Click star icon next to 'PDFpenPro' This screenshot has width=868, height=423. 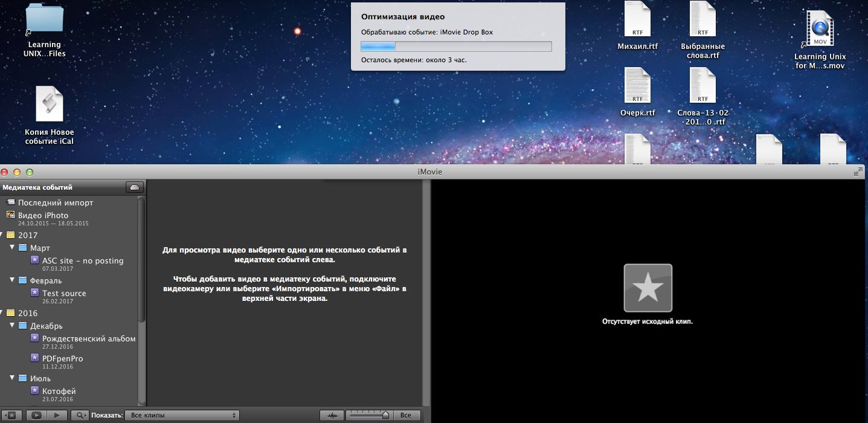point(34,358)
